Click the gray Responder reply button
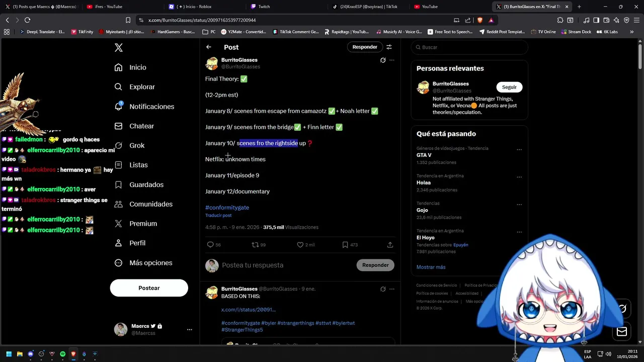644x362 pixels. point(375,265)
